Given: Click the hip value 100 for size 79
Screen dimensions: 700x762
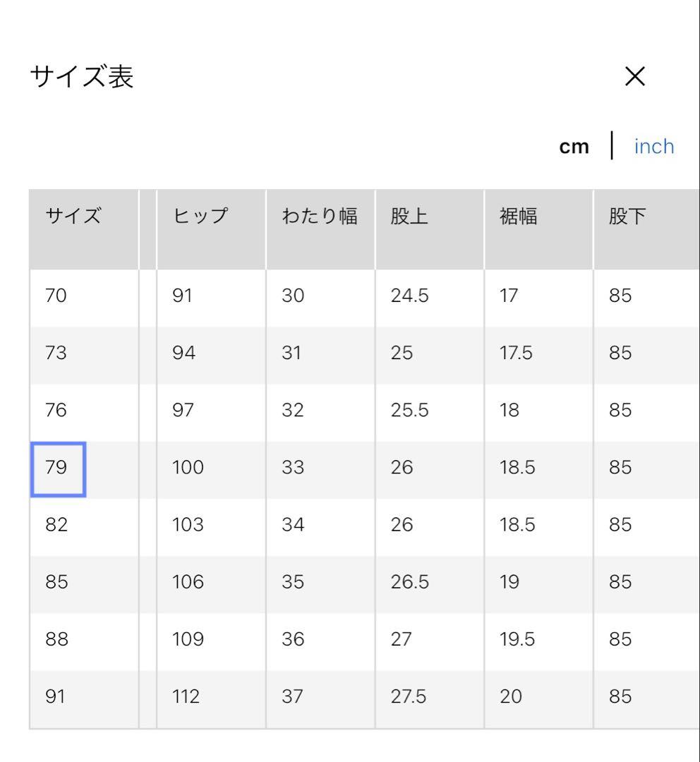Looking at the screenshot, I should click(187, 468).
